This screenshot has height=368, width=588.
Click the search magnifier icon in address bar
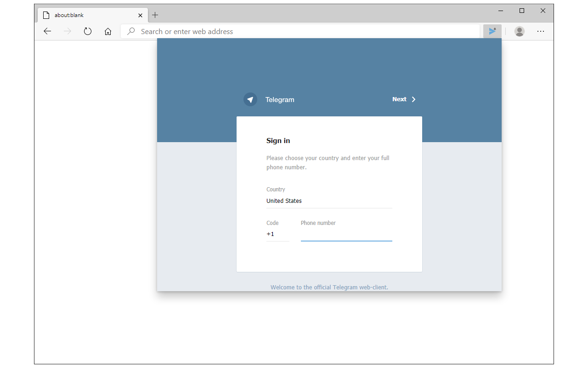(131, 31)
